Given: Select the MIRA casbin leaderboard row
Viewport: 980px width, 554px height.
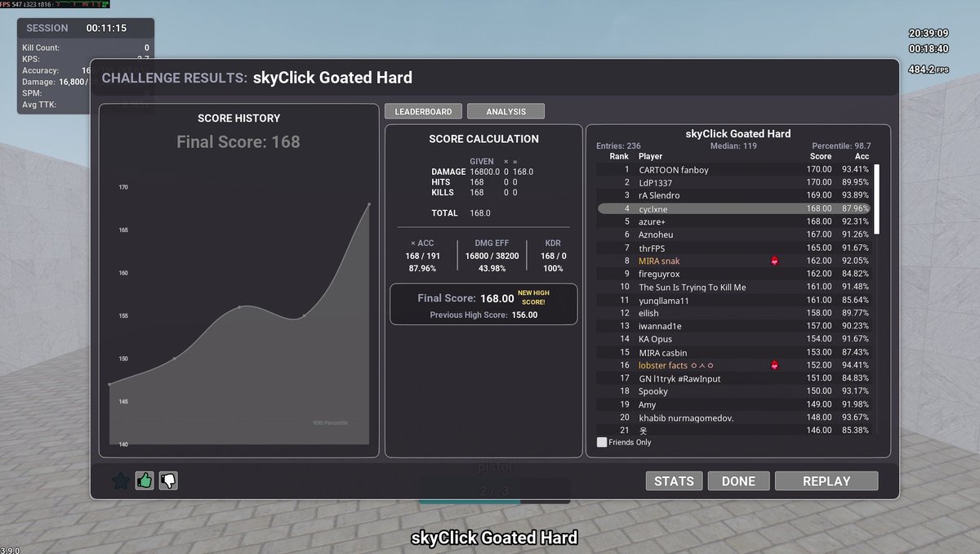Looking at the screenshot, I should [x=734, y=352].
